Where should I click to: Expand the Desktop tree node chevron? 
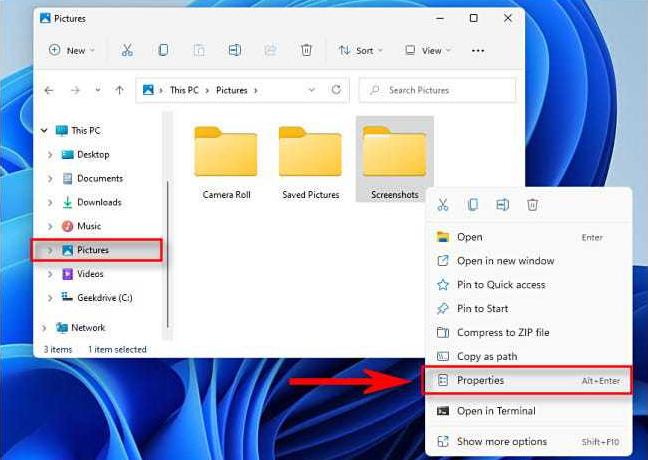[50, 155]
